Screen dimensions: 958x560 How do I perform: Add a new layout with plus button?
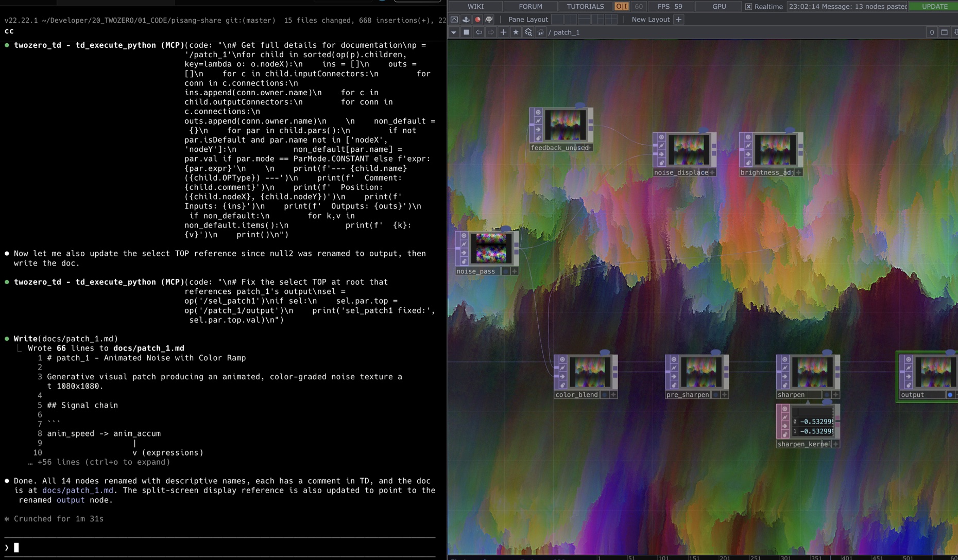click(x=678, y=20)
